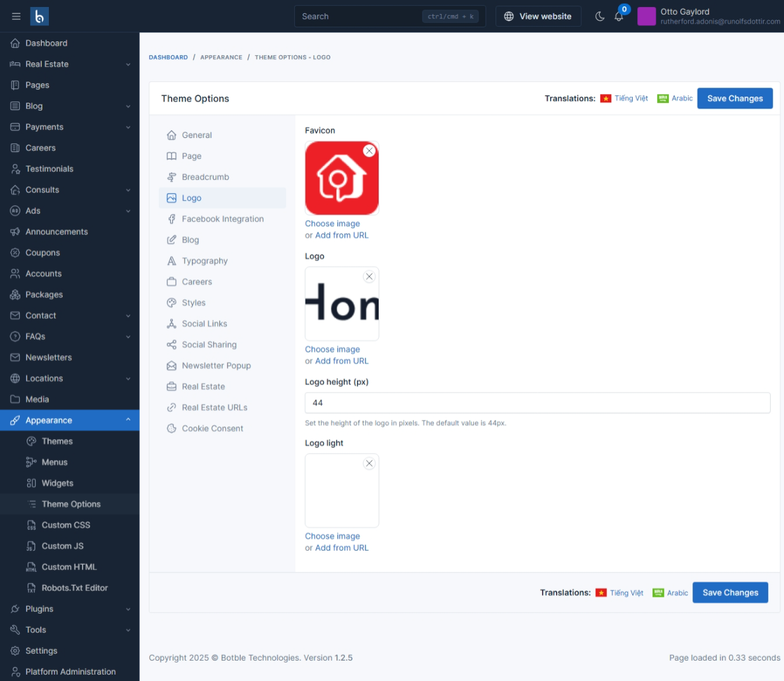Click the Logo preview thumbnail

342,304
